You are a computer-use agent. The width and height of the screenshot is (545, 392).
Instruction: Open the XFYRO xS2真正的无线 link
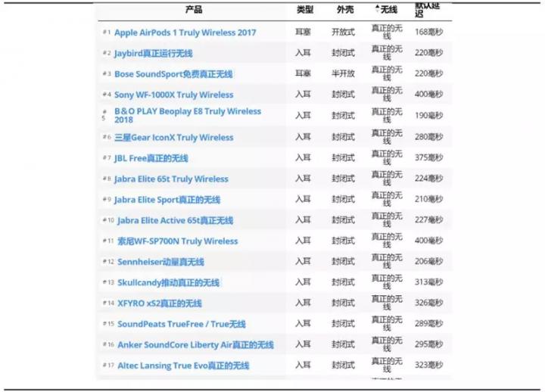[160, 303]
